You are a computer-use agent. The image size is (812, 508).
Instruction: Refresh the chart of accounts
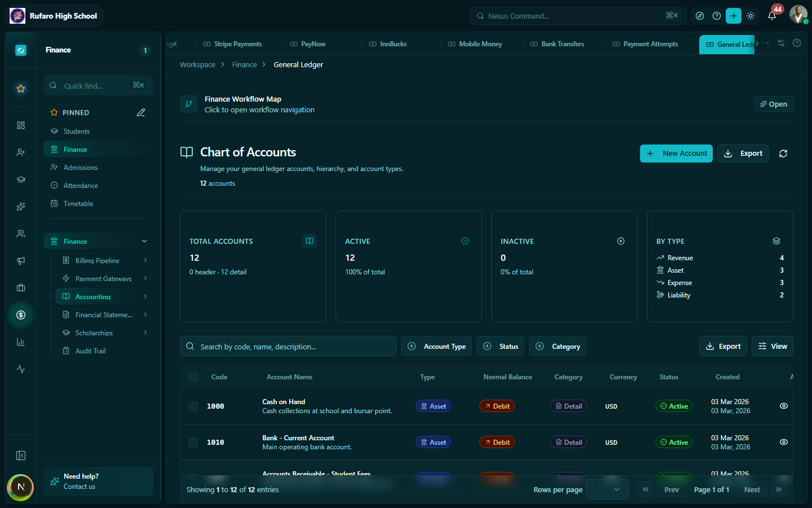[783, 154]
